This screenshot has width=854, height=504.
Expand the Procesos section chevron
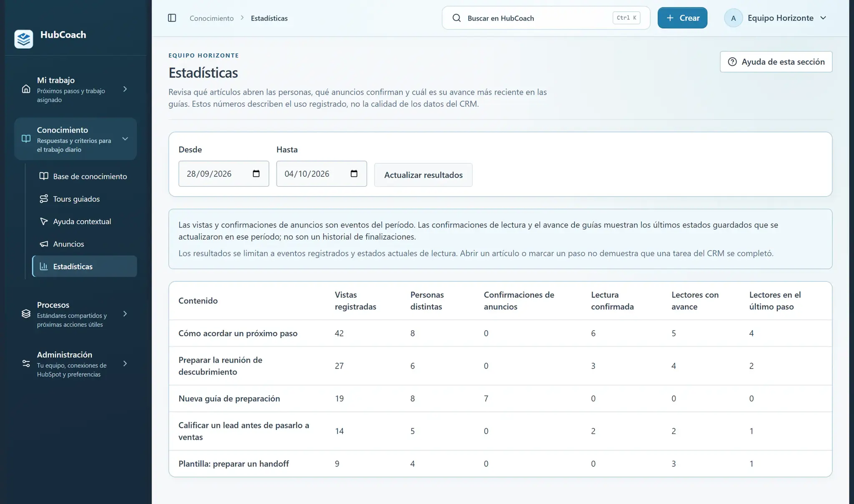click(125, 314)
